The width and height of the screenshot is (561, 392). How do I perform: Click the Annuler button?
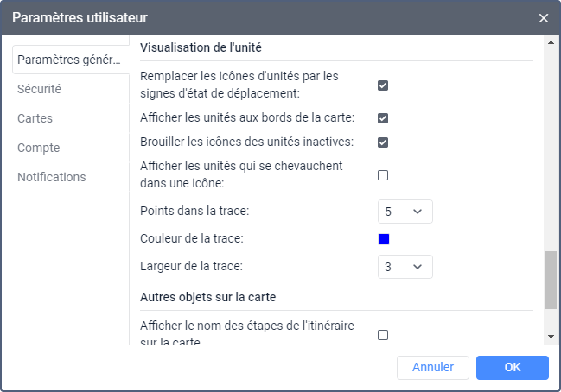pos(432,367)
